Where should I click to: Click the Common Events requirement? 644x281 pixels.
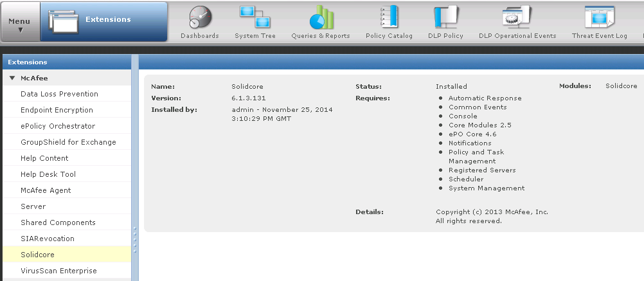tap(478, 107)
